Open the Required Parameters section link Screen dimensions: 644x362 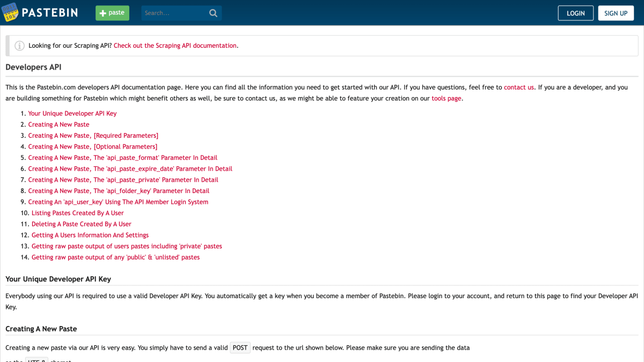point(93,136)
